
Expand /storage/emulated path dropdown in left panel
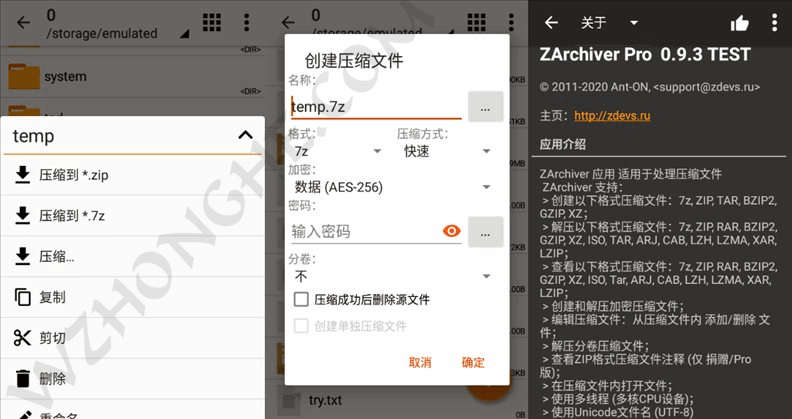(x=185, y=34)
